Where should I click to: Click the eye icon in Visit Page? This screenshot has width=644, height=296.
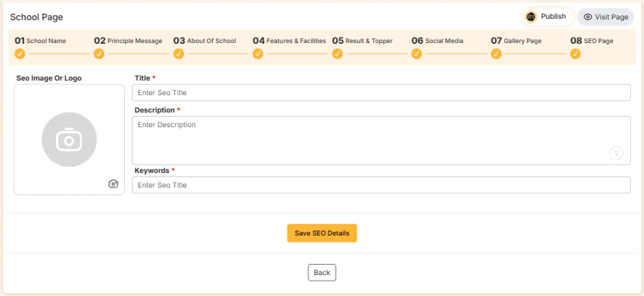click(x=587, y=17)
